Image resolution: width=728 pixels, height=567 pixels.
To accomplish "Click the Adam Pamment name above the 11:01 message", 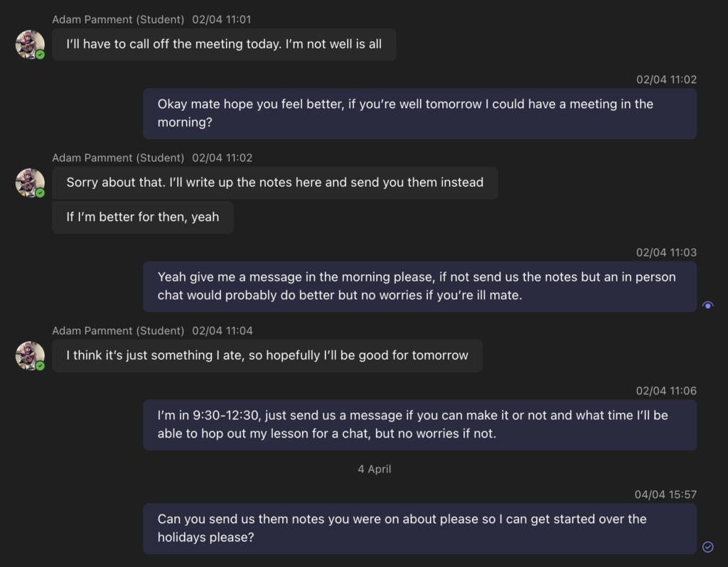I will pyautogui.click(x=118, y=20).
